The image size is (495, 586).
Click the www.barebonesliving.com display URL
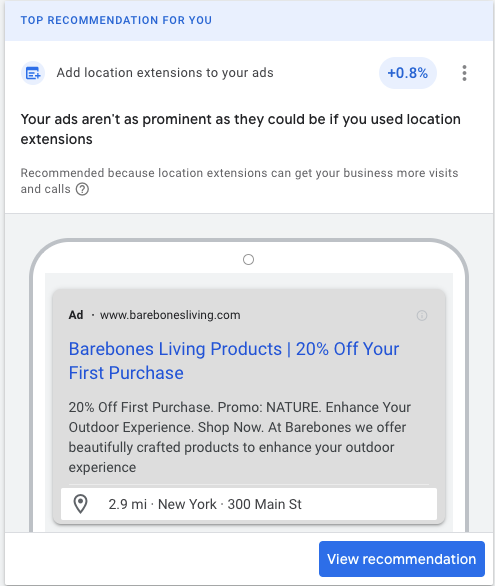click(170, 315)
